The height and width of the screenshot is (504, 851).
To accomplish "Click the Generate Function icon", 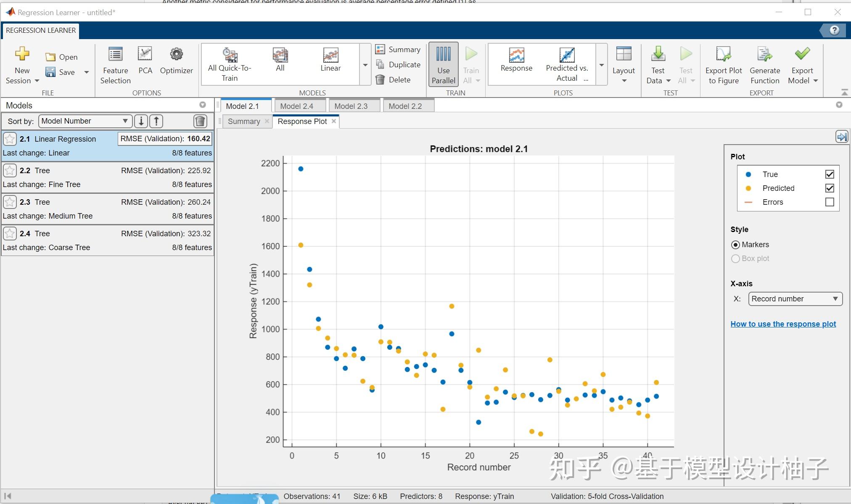I will [x=764, y=54].
